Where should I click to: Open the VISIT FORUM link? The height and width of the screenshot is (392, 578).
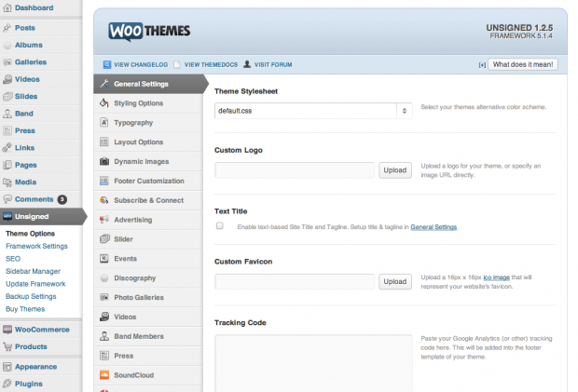coord(273,65)
